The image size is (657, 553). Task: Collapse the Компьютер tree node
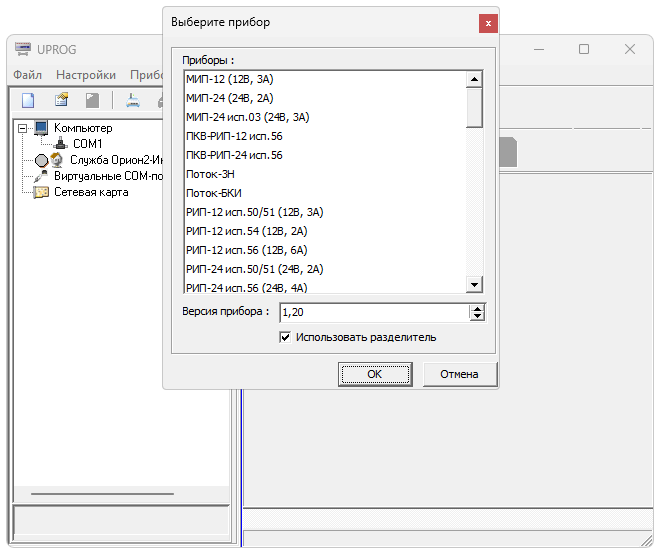(23, 128)
